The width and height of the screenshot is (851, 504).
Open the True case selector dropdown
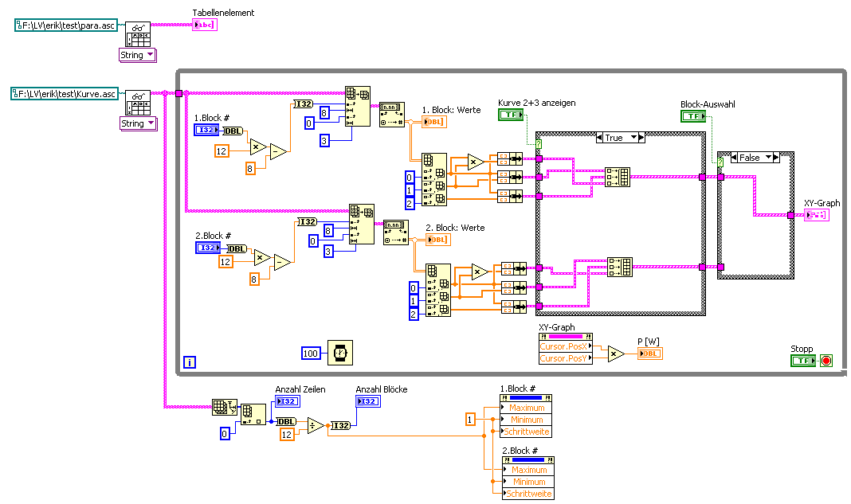coord(634,138)
